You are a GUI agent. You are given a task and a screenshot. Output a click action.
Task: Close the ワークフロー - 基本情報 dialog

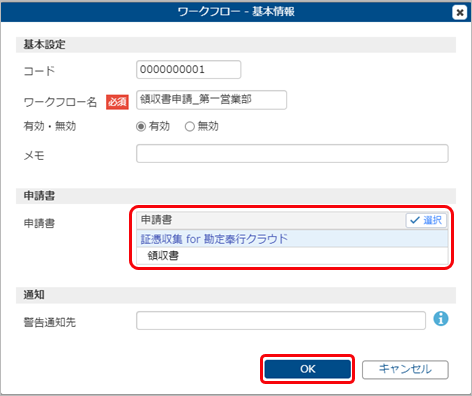(459, 13)
